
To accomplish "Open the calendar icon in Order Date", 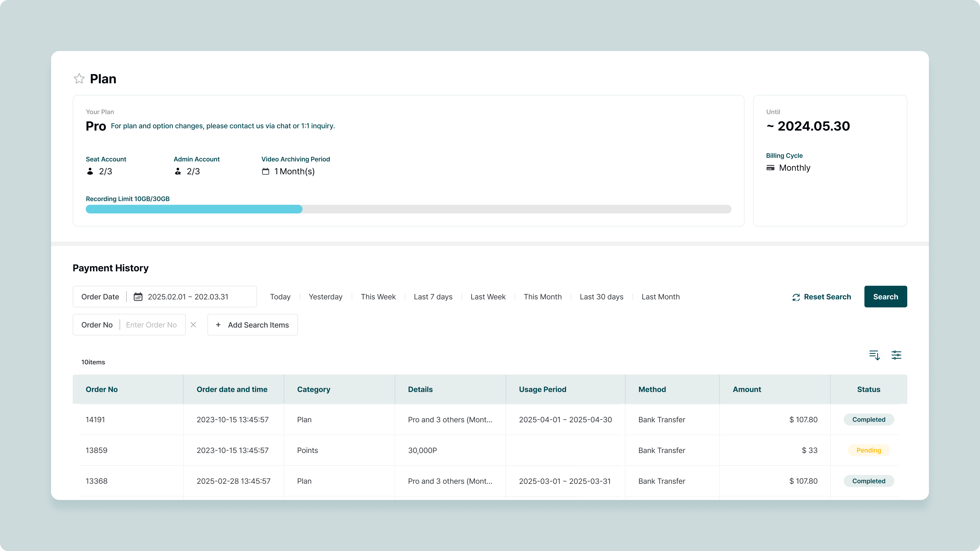I will (x=138, y=297).
